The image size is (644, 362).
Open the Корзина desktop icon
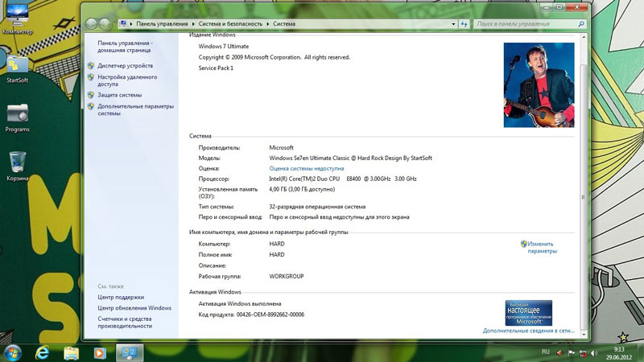coord(17,164)
